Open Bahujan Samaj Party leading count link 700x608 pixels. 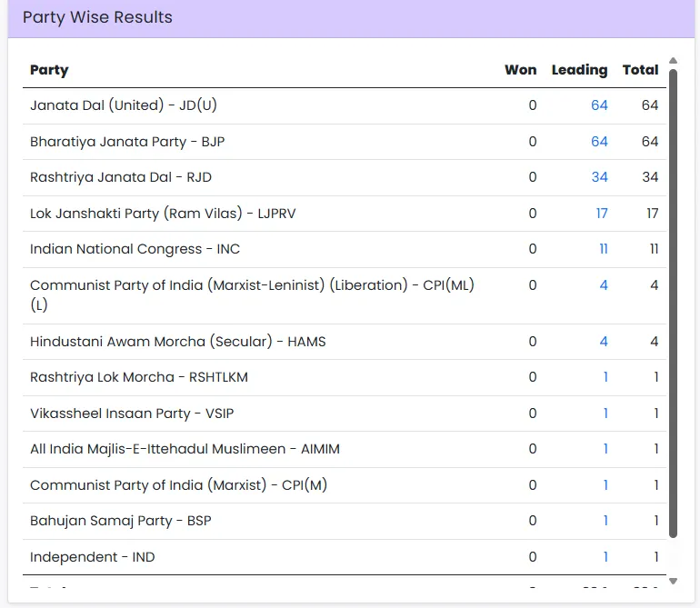[x=605, y=521]
